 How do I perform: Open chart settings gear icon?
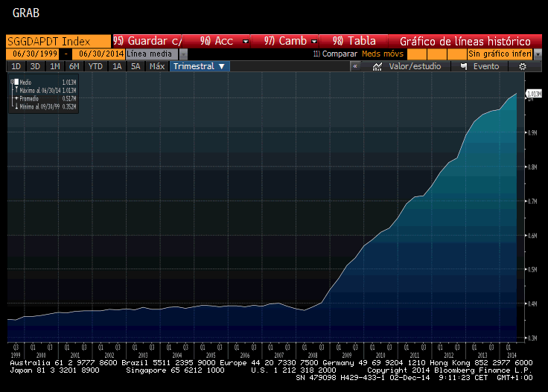(x=522, y=67)
